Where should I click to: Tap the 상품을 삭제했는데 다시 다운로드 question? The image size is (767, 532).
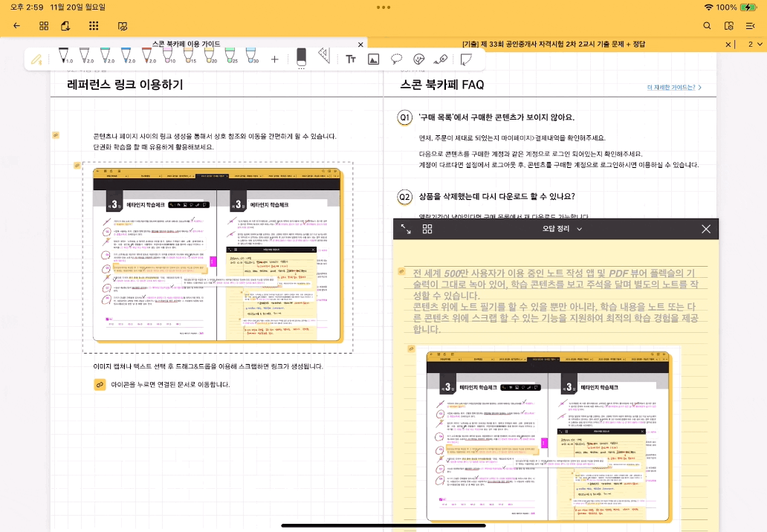[x=496, y=197]
